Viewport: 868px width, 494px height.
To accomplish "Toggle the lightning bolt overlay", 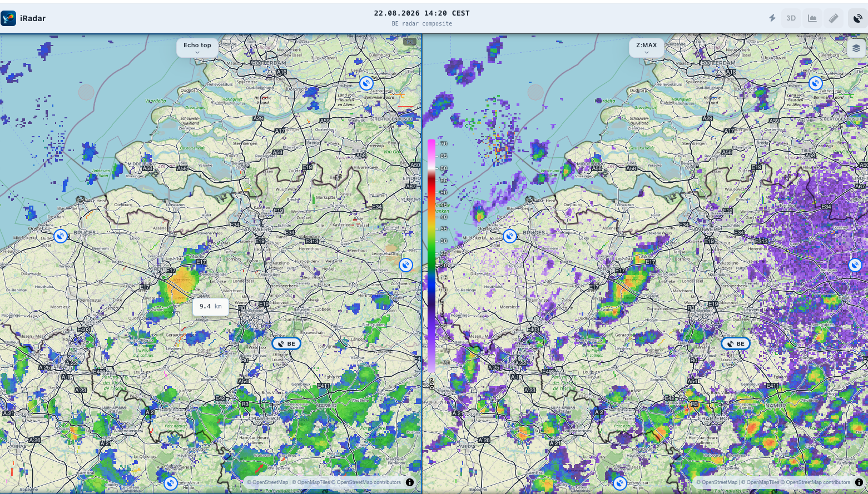I will (772, 18).
